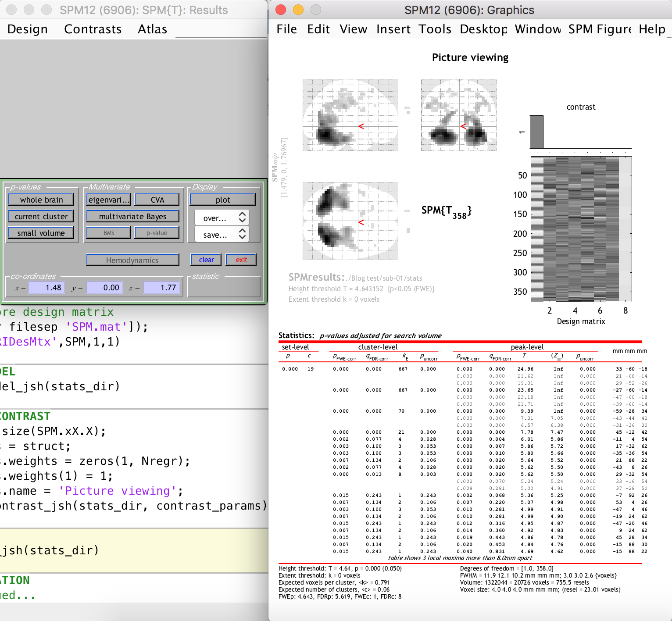Click the Hemodynamics button
This screenshot has width=672, height=621.
click(x=132, y=260)
